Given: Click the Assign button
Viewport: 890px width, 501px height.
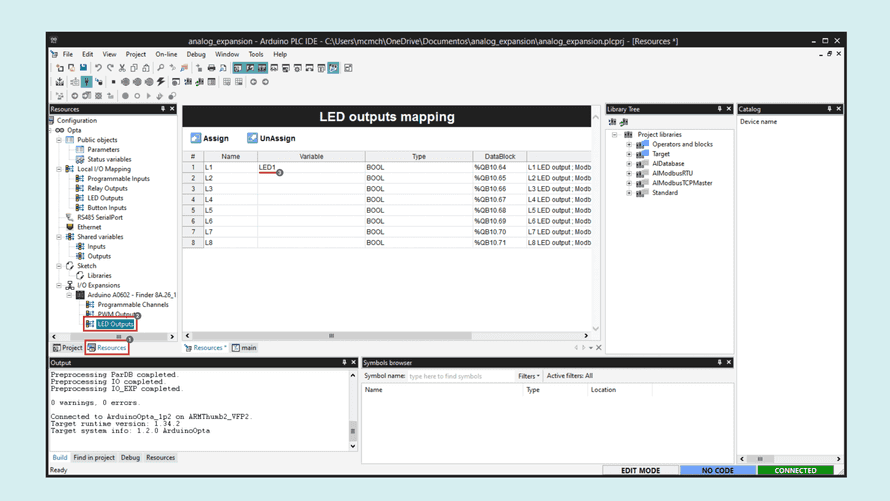Looking at the screenshot, I should 209,138.
